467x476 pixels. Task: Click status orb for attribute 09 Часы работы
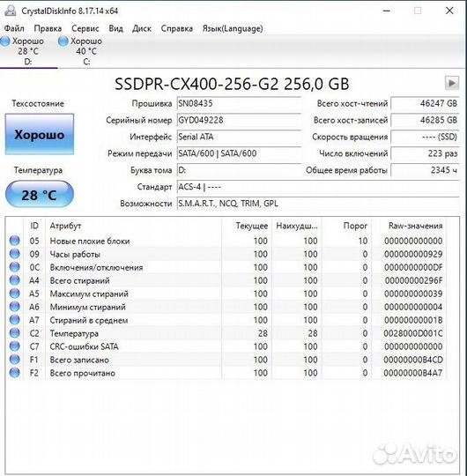(x=15, y=254)
